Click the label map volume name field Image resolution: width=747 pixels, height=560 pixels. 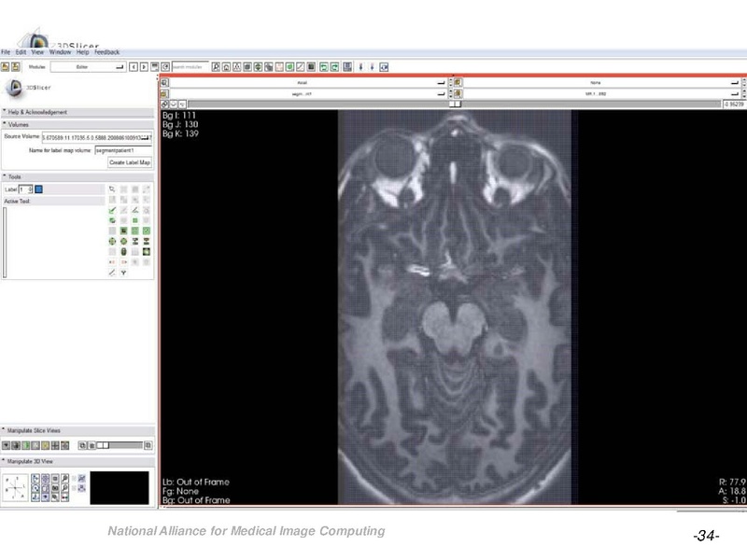coord(123,150)
